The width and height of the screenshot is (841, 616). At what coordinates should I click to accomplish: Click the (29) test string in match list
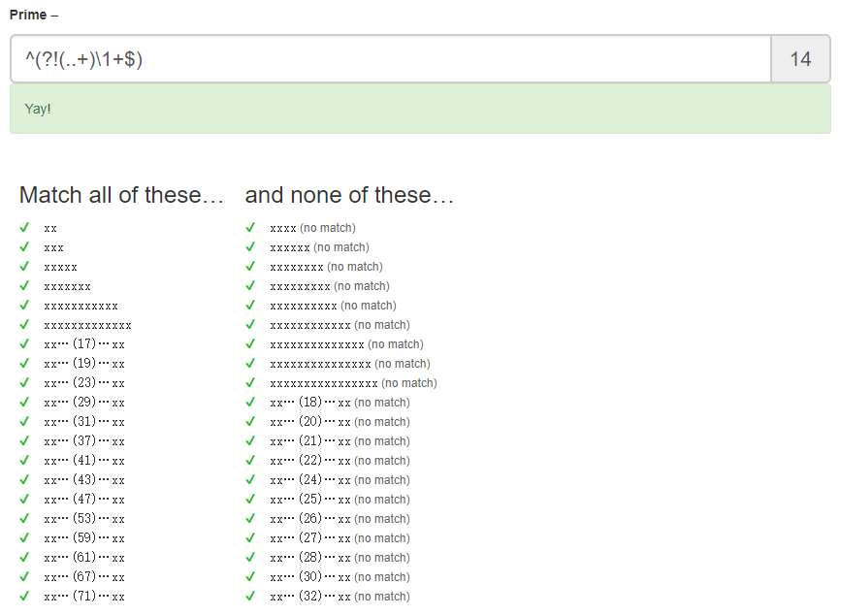click(84, 402)
